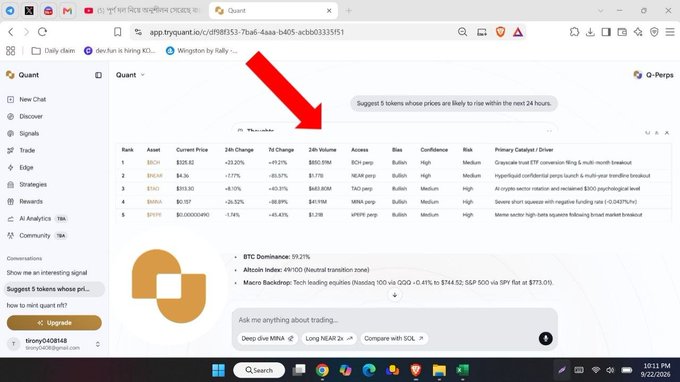Select the 24h Volume column header

(x=322, y=150)
